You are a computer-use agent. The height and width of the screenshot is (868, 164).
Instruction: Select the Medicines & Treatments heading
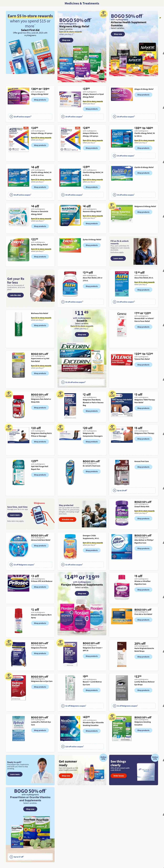coord(82,3)
